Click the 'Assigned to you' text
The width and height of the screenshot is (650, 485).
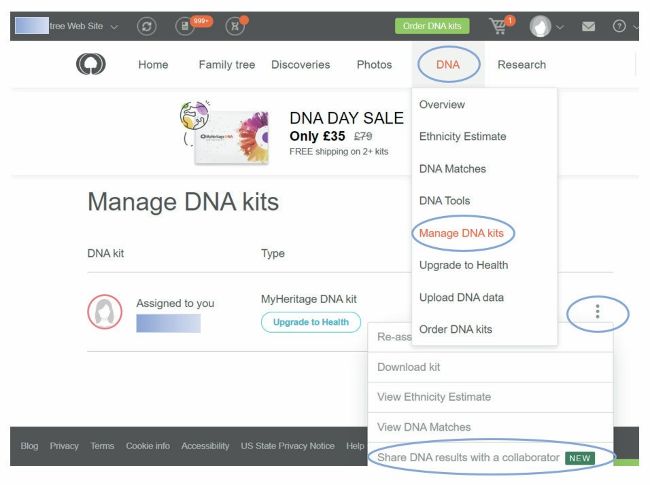point(175,303)
